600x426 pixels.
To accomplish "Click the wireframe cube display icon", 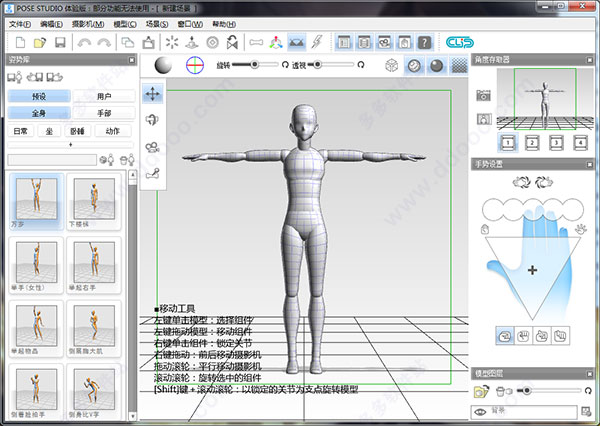I will tap(391, 65).
